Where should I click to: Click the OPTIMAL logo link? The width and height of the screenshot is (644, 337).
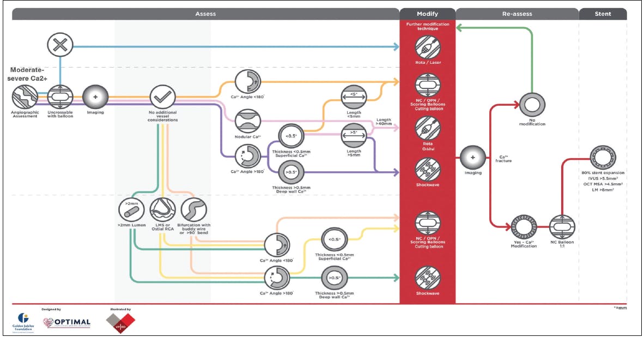[x=66, y=322]
